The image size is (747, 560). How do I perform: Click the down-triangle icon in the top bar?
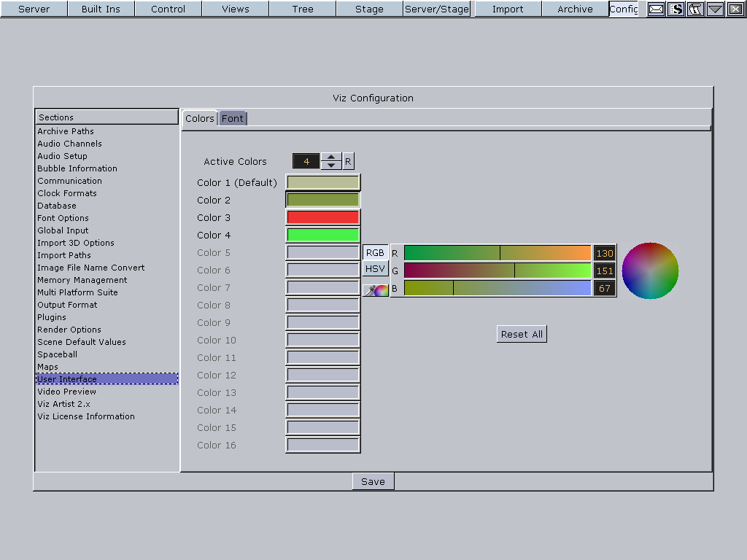pos(715,9)
